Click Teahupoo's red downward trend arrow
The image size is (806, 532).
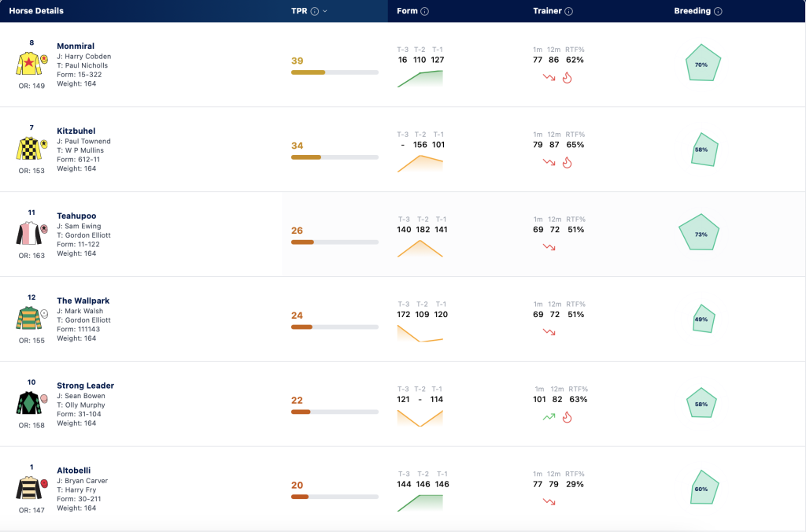pos(549,247)
